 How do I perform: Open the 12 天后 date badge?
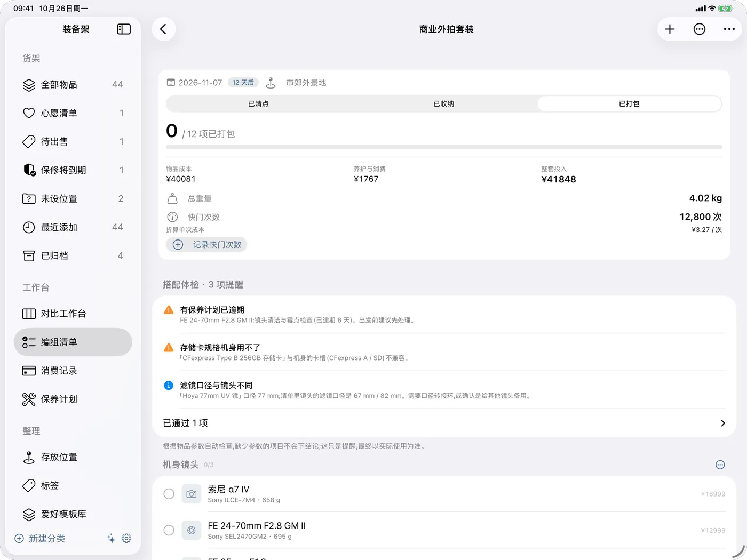(x=243, y=83)
